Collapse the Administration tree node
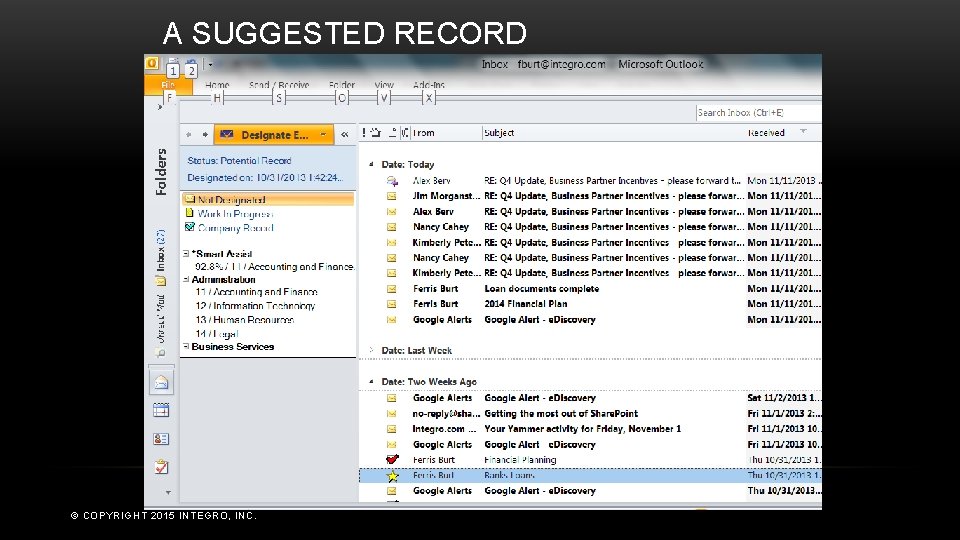 coord(186,279)
